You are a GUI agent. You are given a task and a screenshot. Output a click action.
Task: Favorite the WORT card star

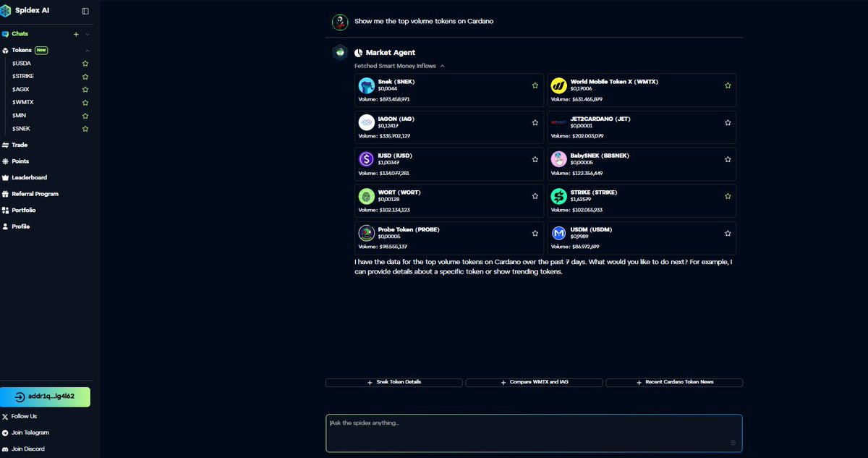535,196
